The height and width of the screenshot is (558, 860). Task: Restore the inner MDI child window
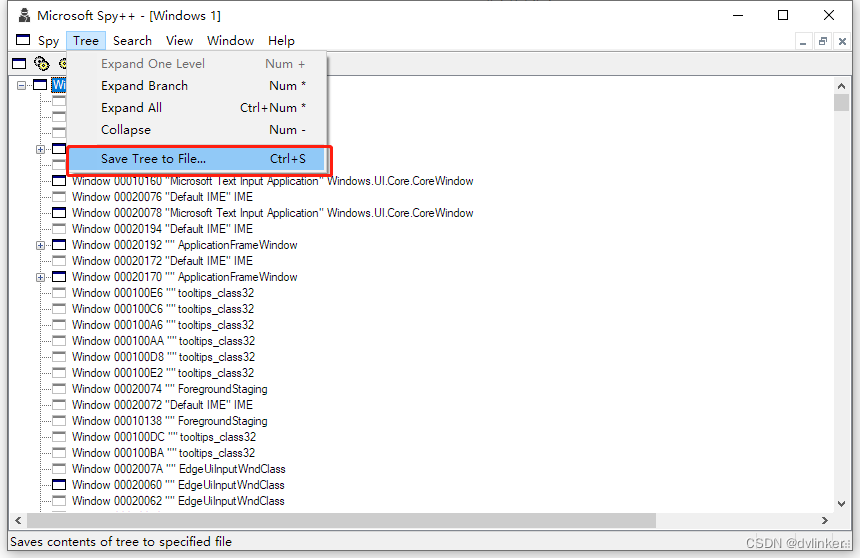(x=822, y=41)
